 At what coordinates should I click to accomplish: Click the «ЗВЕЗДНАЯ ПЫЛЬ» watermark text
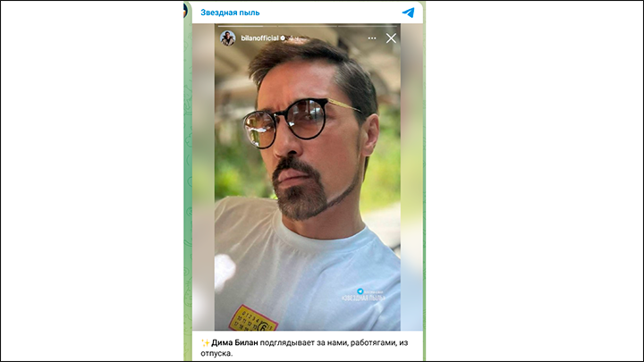[x=363, y=298]
